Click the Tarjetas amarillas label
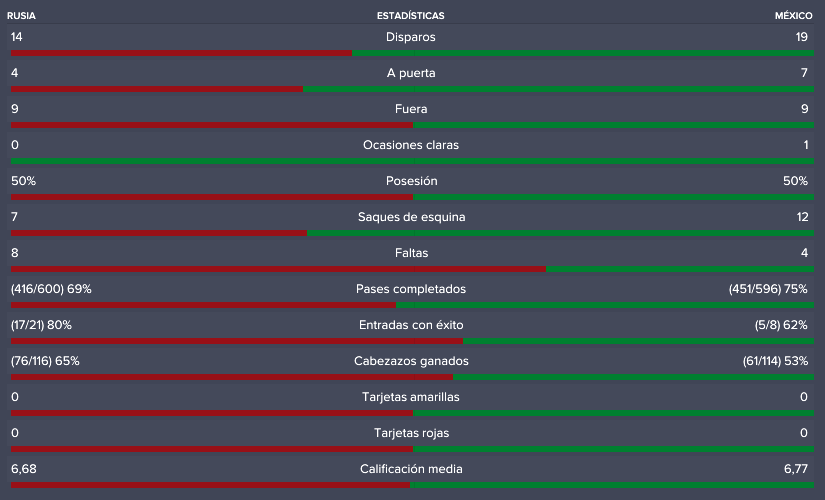Screen dimensions: 825x500 pyautogui.click(x=410, y=397)
